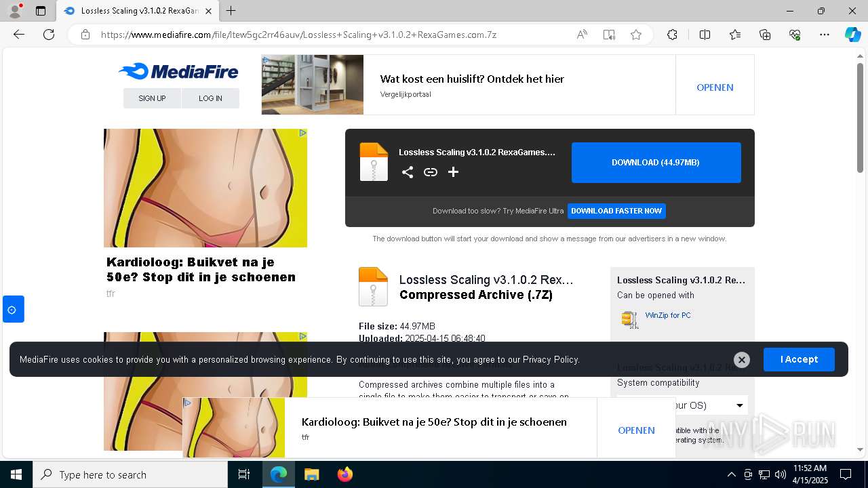Click OPENEN on the bottom banner ad
Image resolution: width=868 pixels, height=488 pixels.
(x=636, y=430)
